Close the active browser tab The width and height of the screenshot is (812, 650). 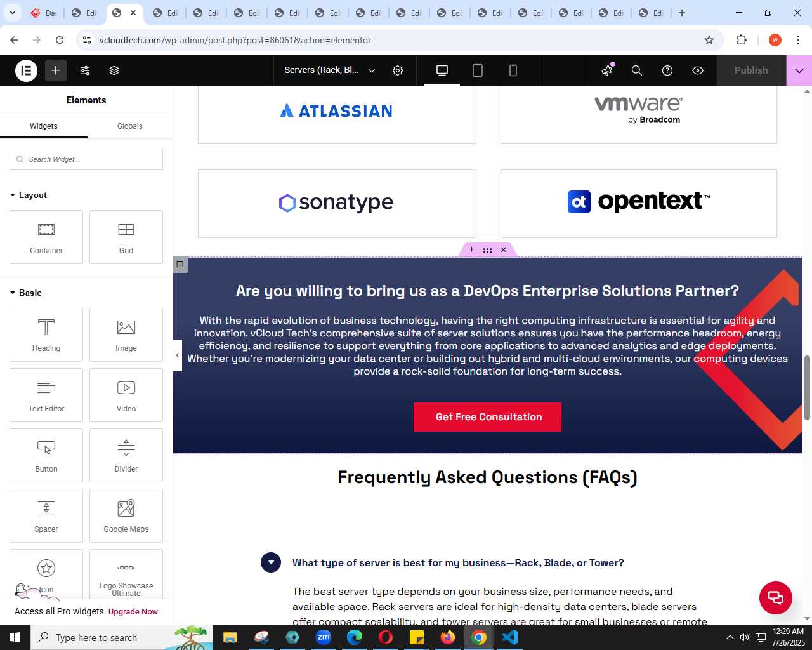133,13
